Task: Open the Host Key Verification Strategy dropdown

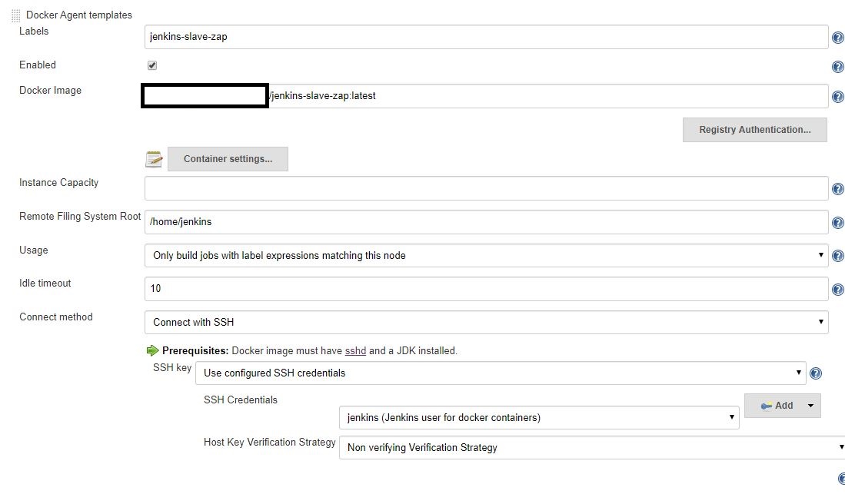Action: coord(840,447)
